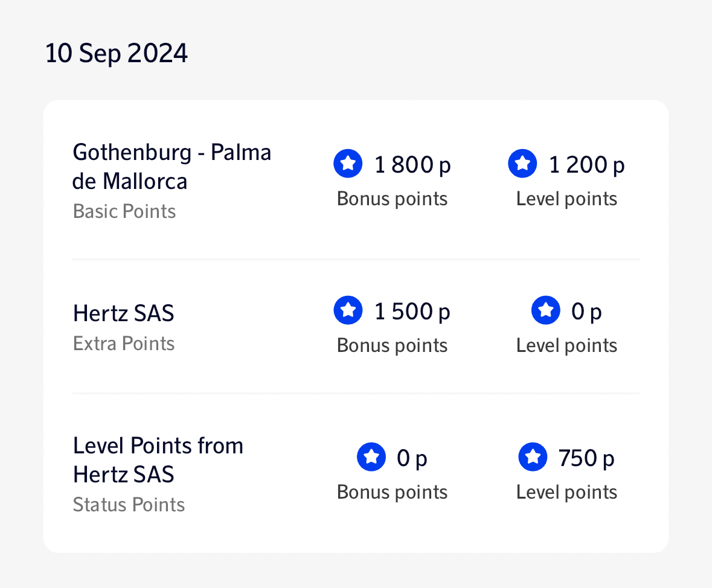Click the Extra Points subtitle
The height and width of the screenshot is (588, 712).
pos(124,344)
